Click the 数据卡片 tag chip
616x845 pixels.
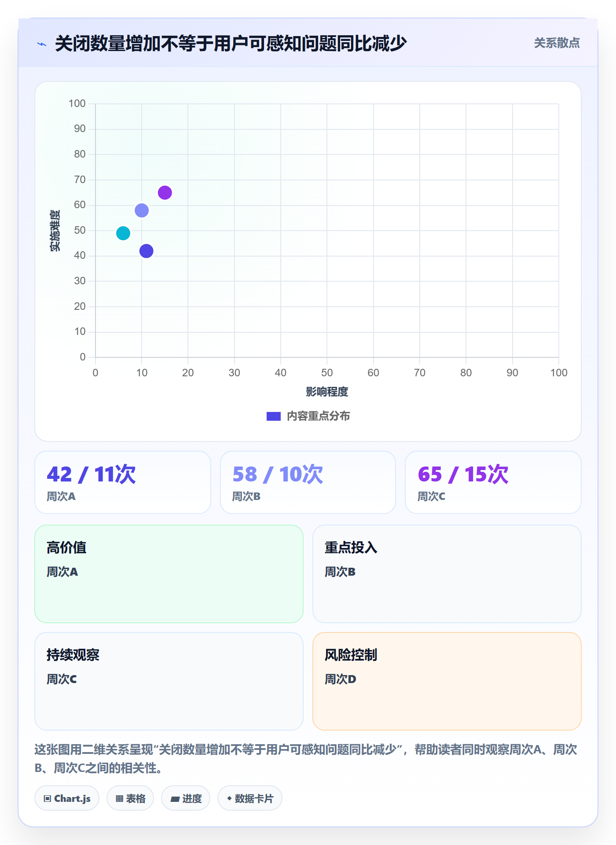coord(250,798)
